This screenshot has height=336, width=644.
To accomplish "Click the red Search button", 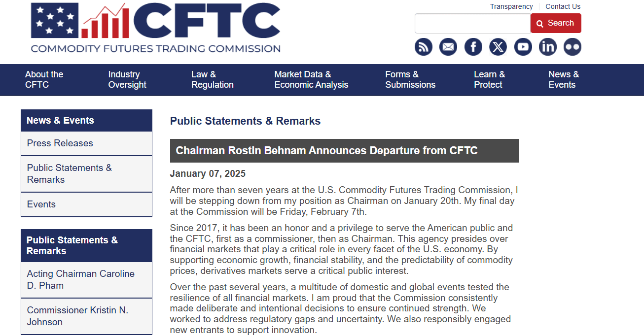I will 556,23.
